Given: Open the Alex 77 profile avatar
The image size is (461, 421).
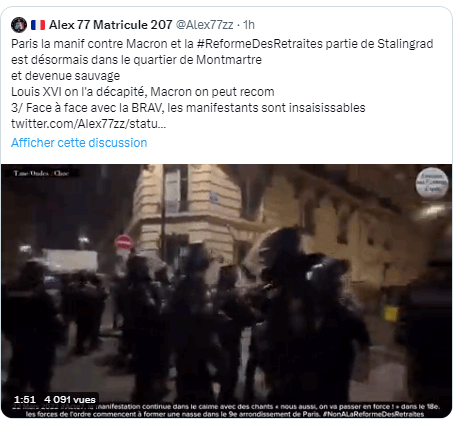Looking at the screenshot, I should [19, 25].
